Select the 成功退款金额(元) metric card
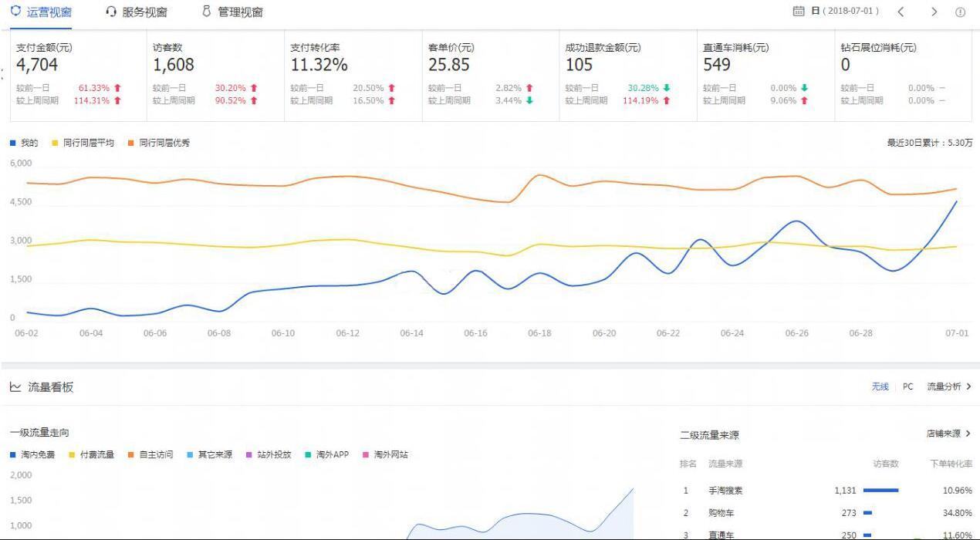Viewport: 980px width, 540px height. [x=628, y=76]
